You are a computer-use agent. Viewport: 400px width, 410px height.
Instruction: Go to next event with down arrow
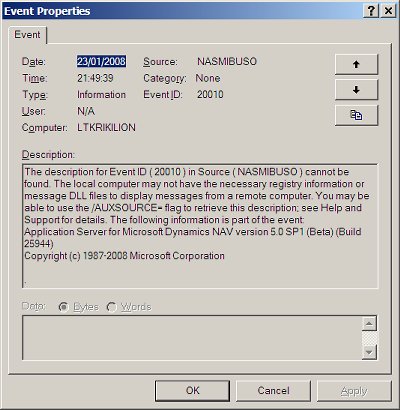(x=356, y=90)
